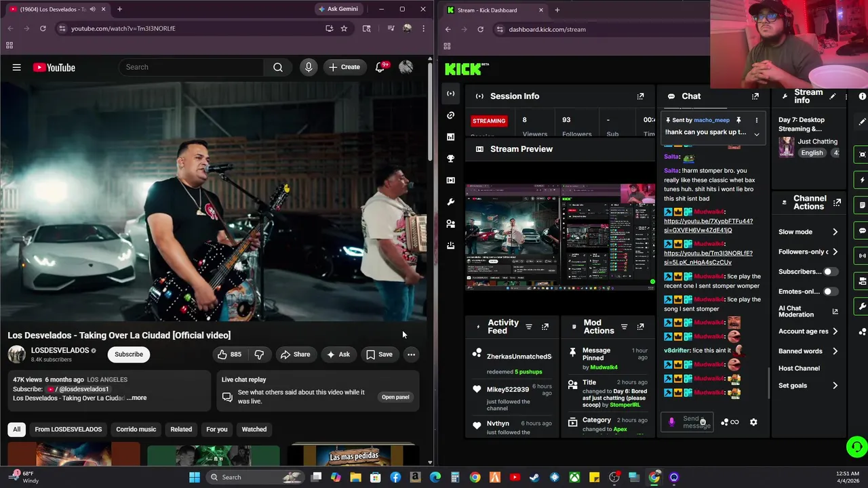Unpin the macho_meep pinned message
Screen dimensions: 868x488
pos(738,120)
